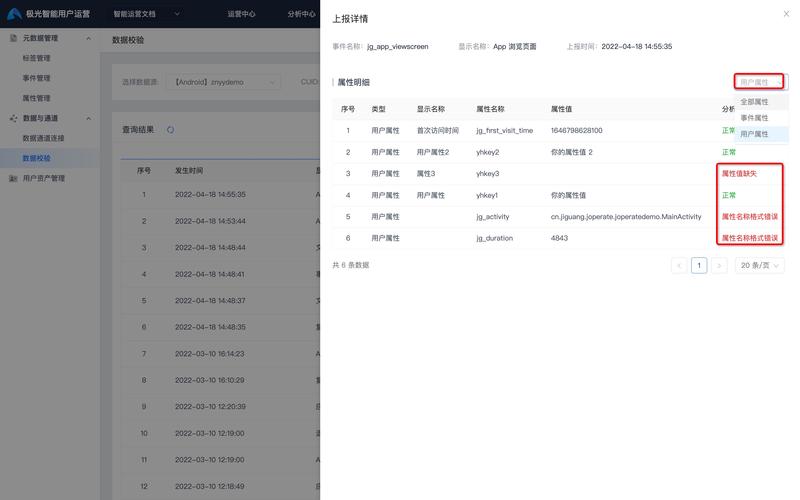This screenshot has width=800, height=500.
Task: Click the value 1646798628100
Action: (577, 131)
